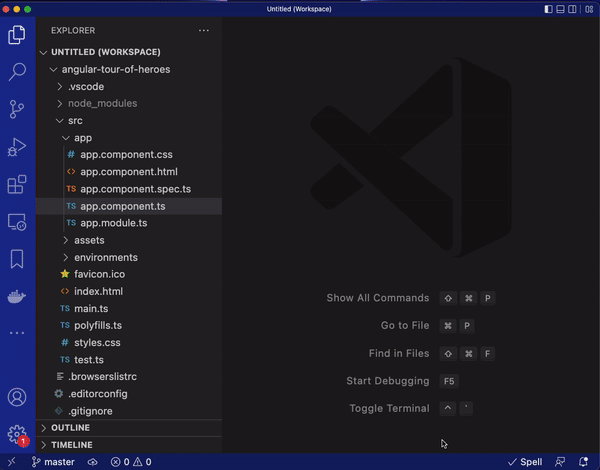Viewport: 600px width, 470px height.
Task: Click Toggle Terminal shortcut hint
Action: pos(389,408)
